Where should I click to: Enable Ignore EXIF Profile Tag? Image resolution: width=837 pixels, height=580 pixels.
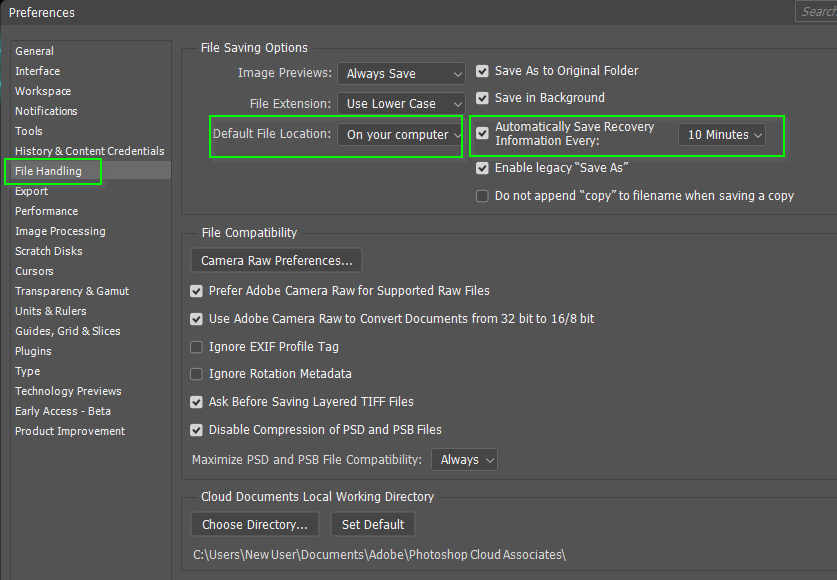197,347
